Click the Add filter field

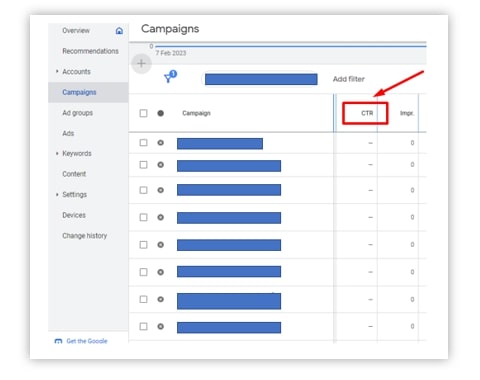[x=349, y=79]
